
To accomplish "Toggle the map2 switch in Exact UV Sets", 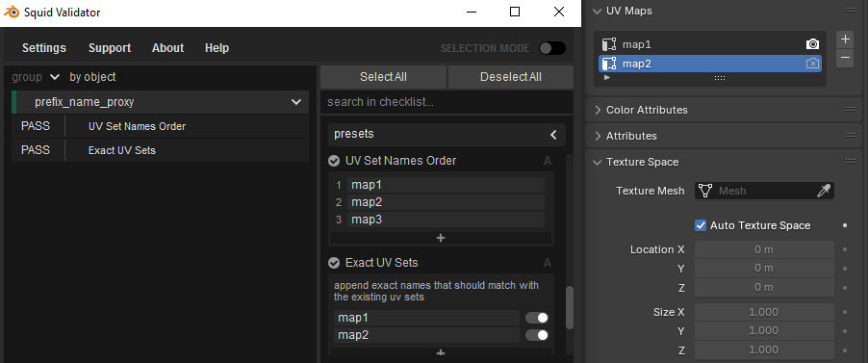I will click(536, 335).
